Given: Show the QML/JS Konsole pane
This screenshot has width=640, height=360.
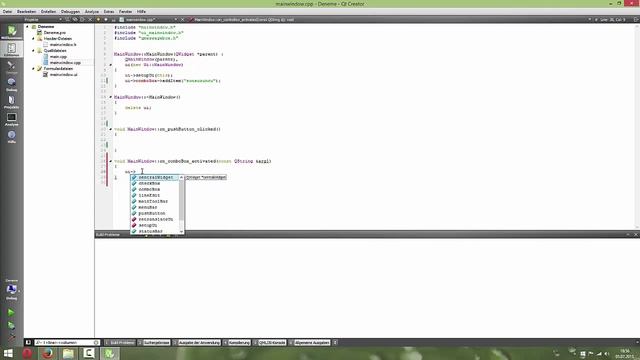Looking at the screenshot, I should pos(270,342).
